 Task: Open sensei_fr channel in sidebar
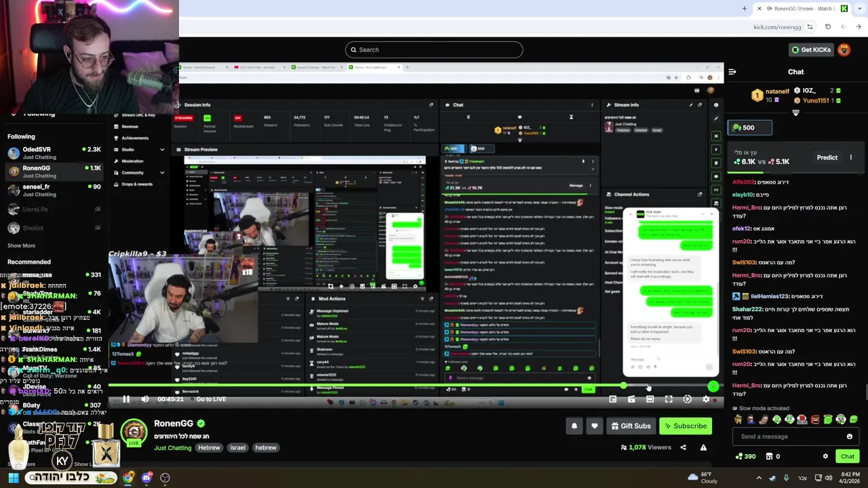[54, 190]
